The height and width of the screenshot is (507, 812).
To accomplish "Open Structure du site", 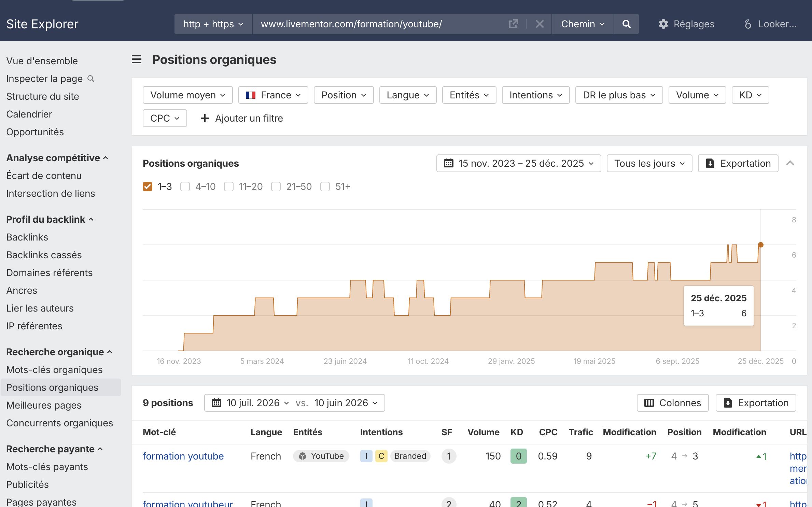I will (x=43, y=96).
